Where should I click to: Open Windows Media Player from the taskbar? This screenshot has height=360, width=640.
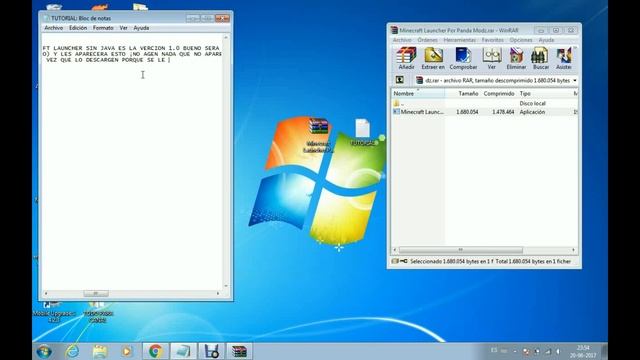pos(127,351)
